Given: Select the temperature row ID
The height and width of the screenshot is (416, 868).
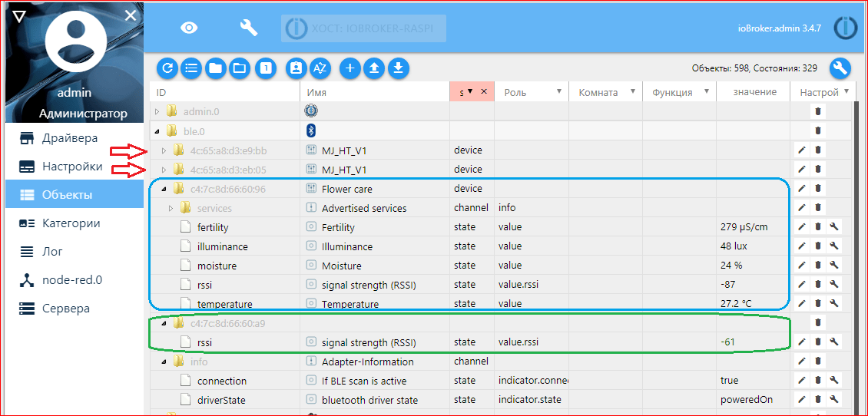Looking at the screenshot, I should [225, 304].
